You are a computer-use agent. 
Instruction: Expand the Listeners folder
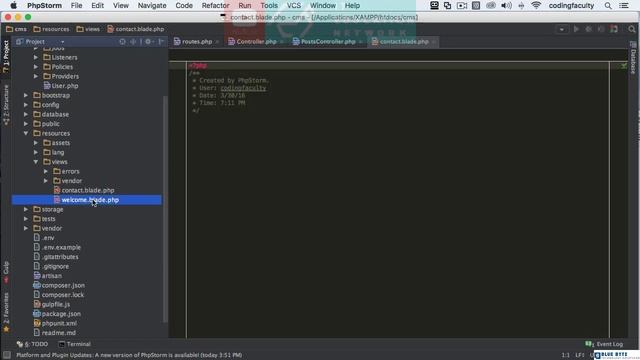point(36,58)
